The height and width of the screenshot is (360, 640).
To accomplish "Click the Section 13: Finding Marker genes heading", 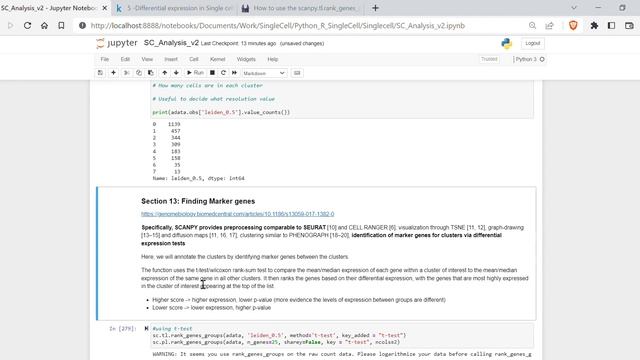I will 198,201.
